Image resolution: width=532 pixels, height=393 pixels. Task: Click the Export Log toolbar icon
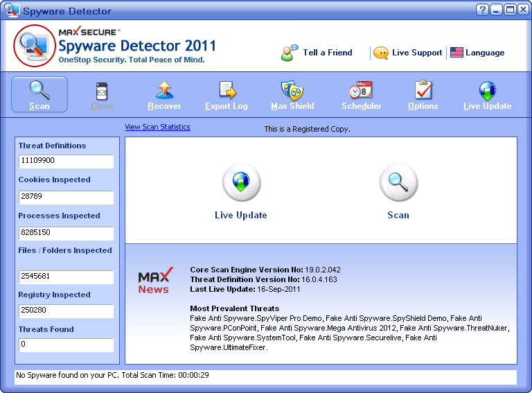pyautogui.click(x=227, y=91)
